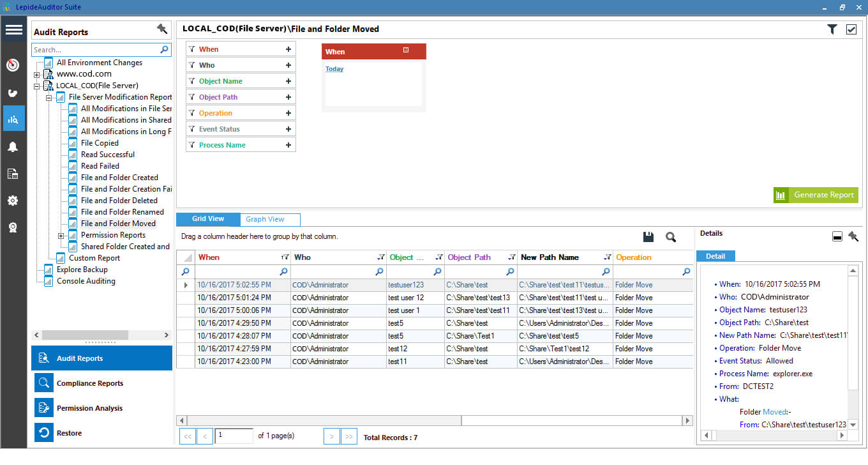The height and width of the screenshot is (465, 868).
Task: Switch to the Graph View tab
Action: click(269, 219)
